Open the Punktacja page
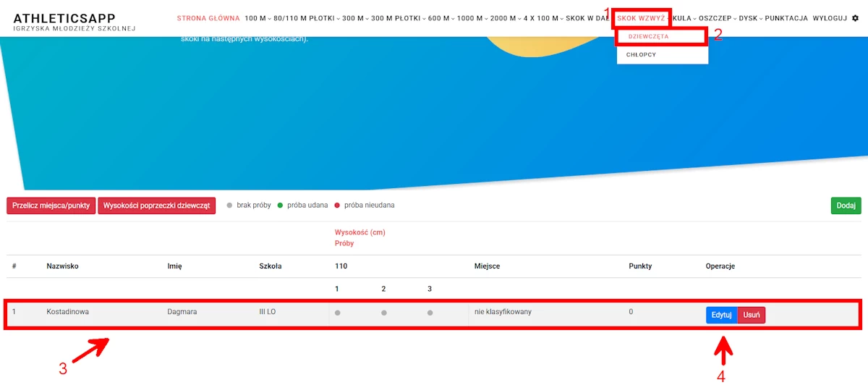 coord(786,18)
